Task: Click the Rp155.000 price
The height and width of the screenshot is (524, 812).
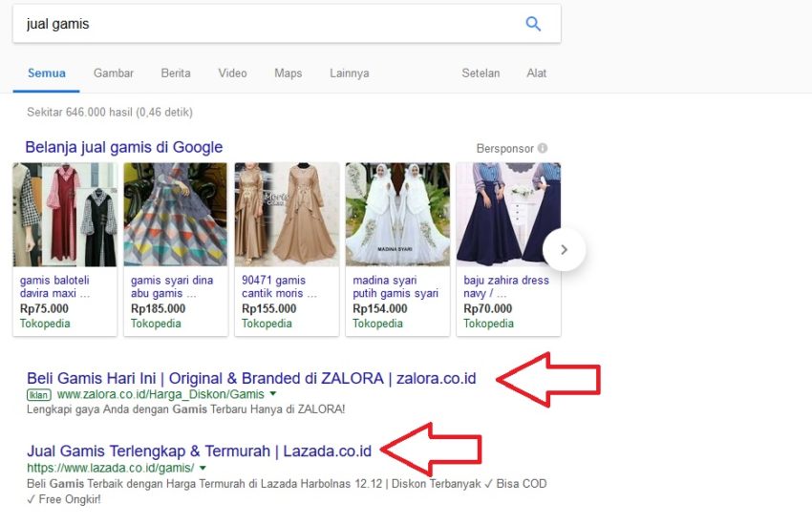Action: [x=268, y=309]
